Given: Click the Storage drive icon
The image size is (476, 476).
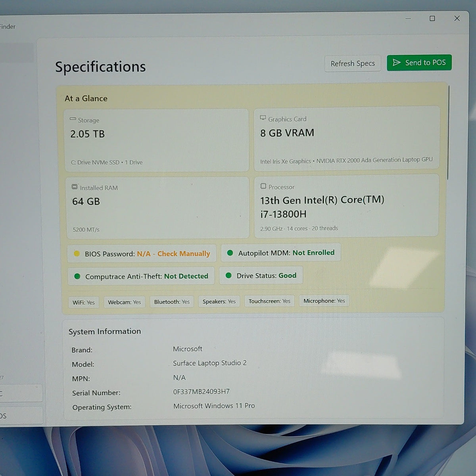Looking at the screenshot, I should [x=73, y=119].
